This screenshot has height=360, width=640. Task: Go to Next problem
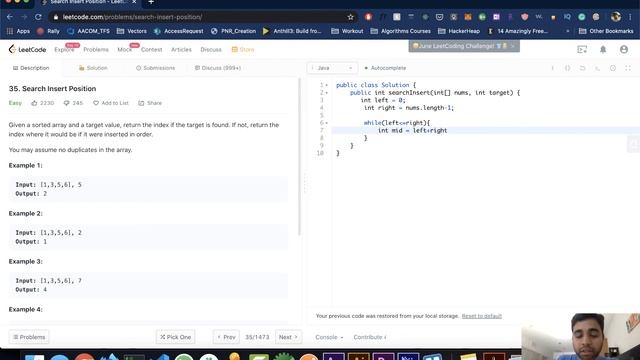coord(288,337)
